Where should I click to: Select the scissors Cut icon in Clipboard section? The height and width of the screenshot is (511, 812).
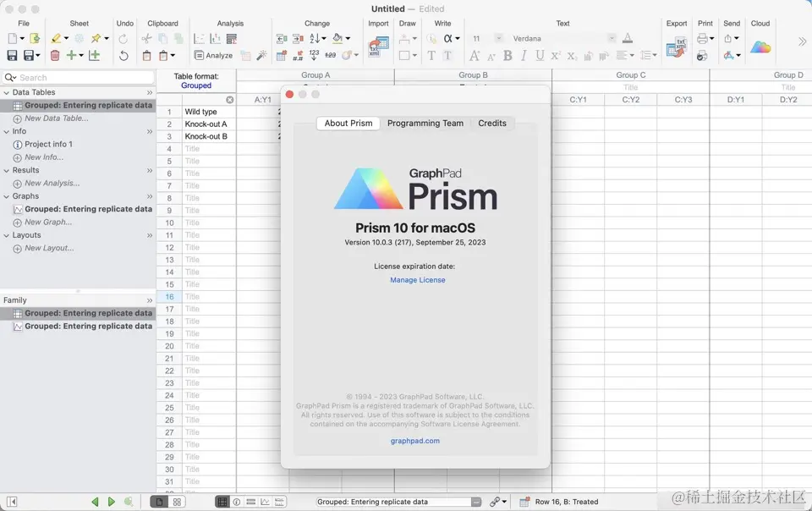tap(146, 38)
